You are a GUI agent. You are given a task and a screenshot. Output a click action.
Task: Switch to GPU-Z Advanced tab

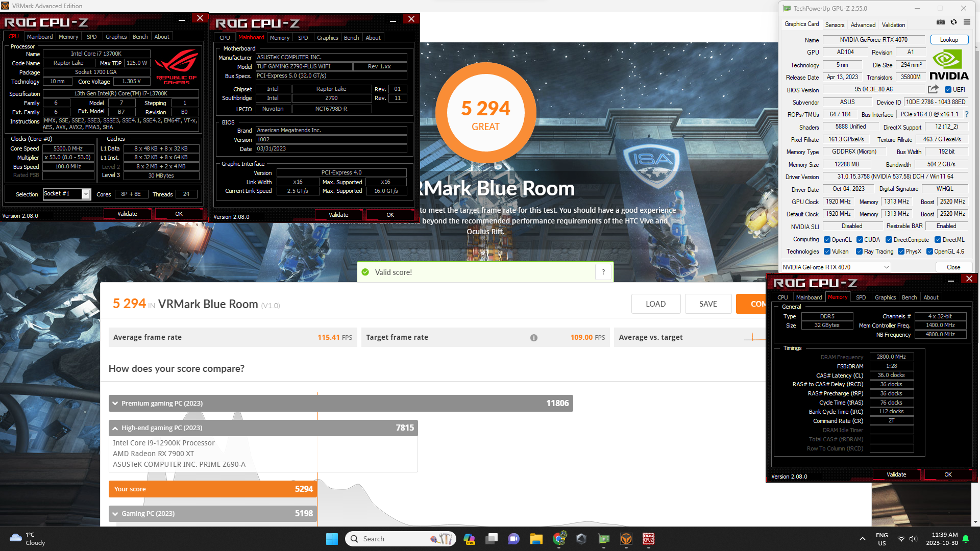tap(863, 25)
